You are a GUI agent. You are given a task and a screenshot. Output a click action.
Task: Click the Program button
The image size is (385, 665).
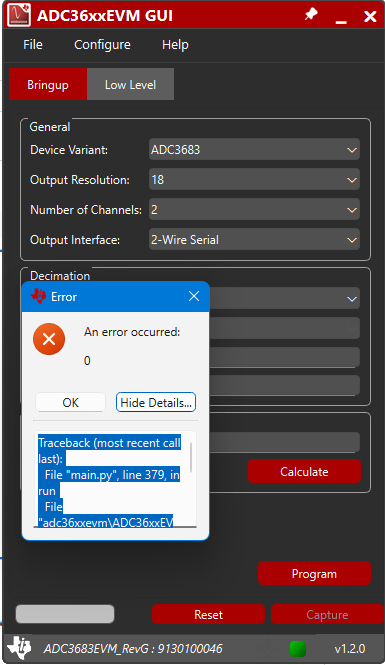(x=314, y=573)
